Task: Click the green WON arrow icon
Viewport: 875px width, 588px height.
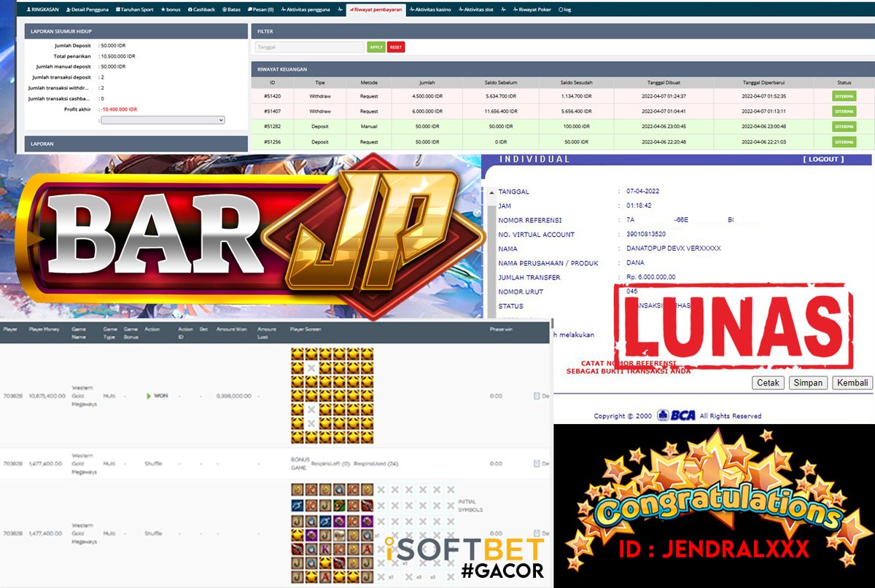Action: tap(149, 396)
